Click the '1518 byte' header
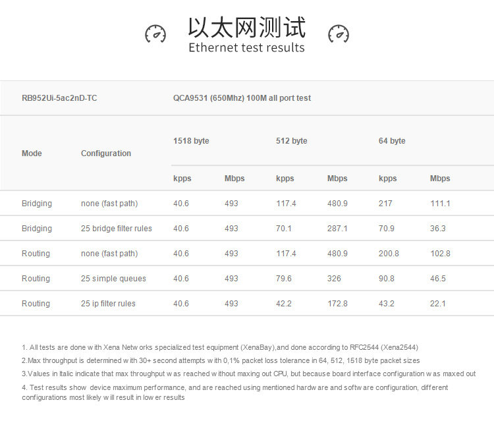 191,141
